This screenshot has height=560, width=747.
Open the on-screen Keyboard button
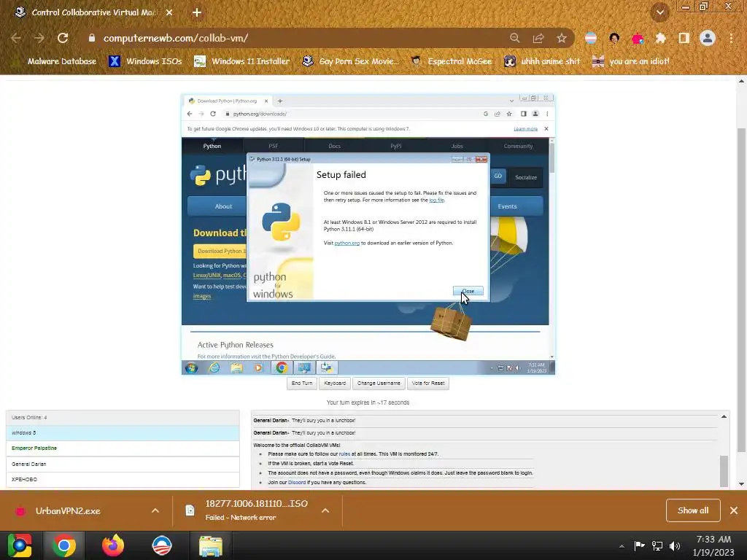(x=335, y=384)
